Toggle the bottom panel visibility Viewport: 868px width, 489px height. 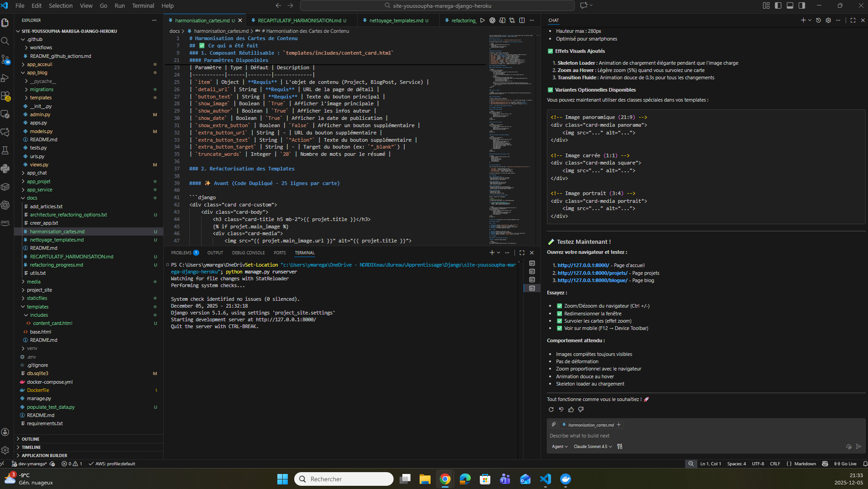(790, 5)
